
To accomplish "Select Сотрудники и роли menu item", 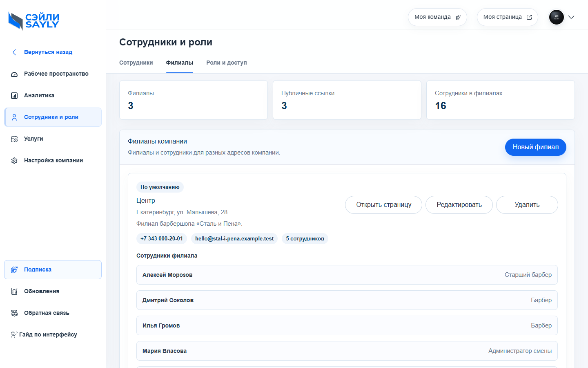I will pos(53,117).
